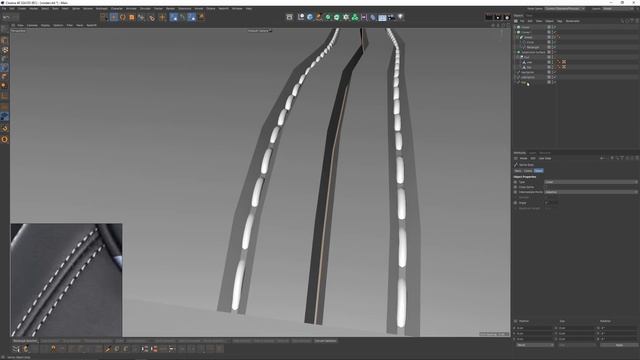
Task: Toggle Z axis lock in toolbar
Action: click(x=191, y=17)
